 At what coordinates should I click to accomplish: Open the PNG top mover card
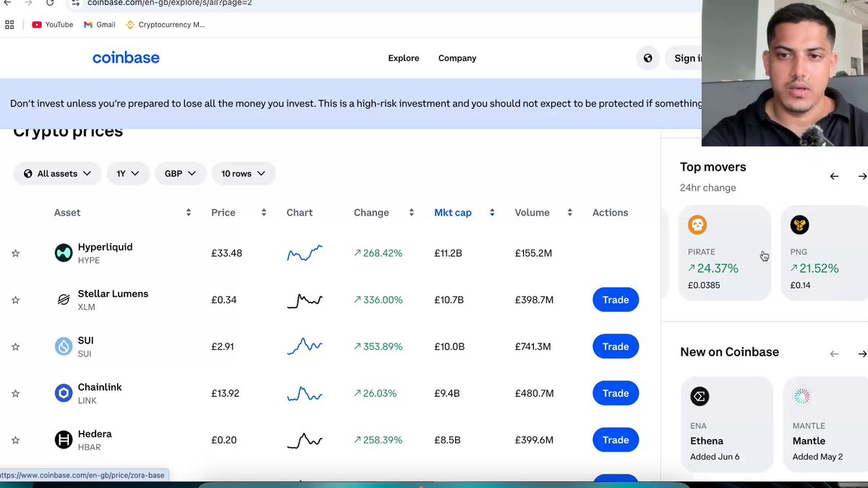coord(825,253)
